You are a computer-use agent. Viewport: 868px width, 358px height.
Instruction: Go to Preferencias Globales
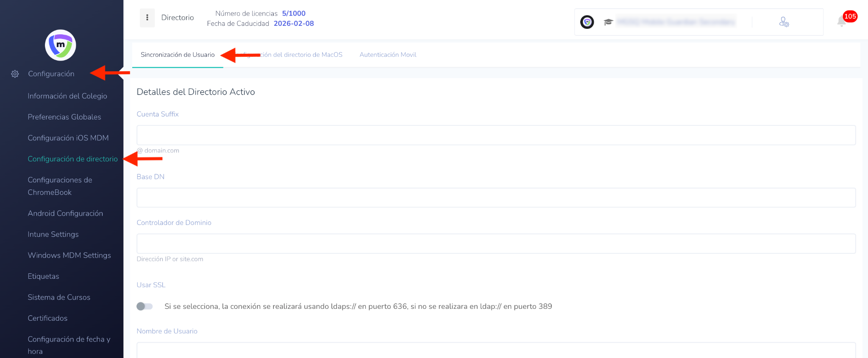point(64,117)
